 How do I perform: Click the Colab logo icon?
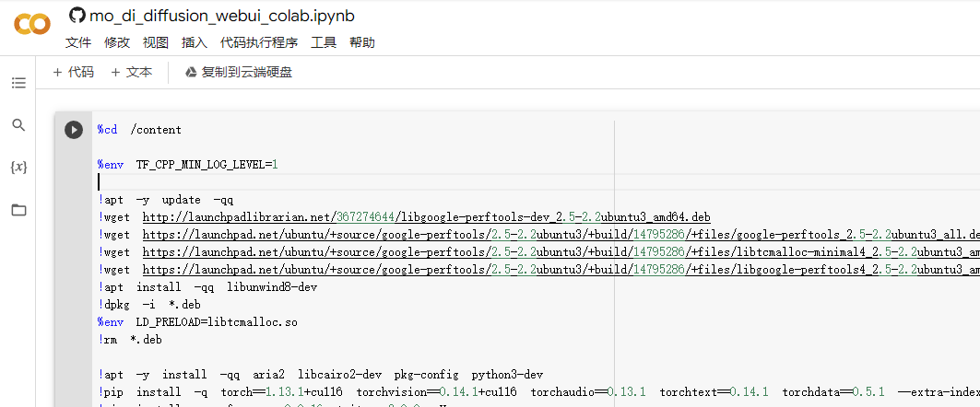tap(32, 24)
